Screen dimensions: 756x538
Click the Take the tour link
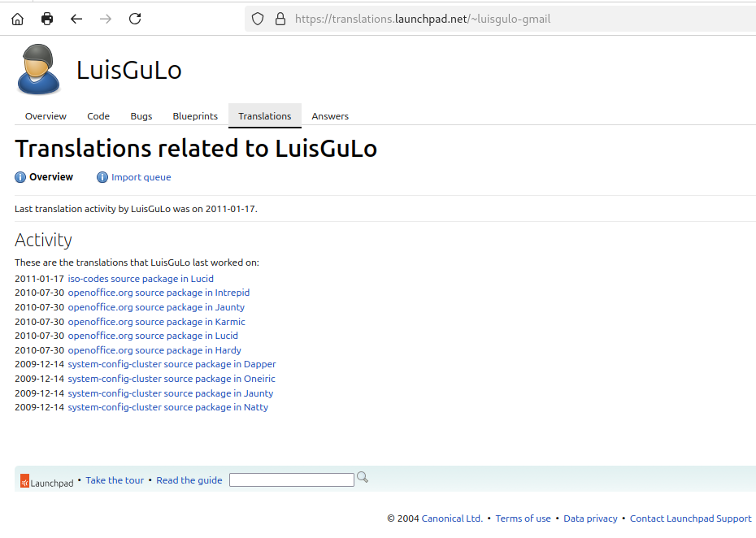pos(115,480)
